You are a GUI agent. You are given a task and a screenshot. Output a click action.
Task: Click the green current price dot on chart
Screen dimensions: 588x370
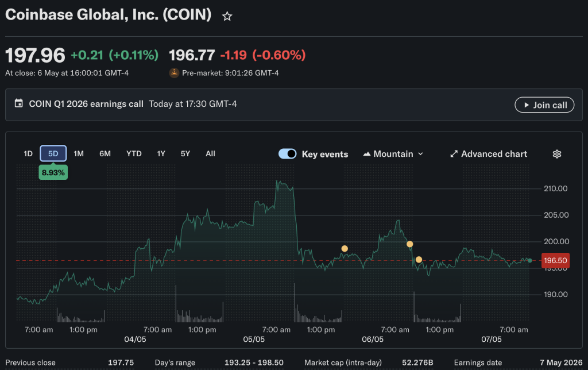tap(530, 260)
